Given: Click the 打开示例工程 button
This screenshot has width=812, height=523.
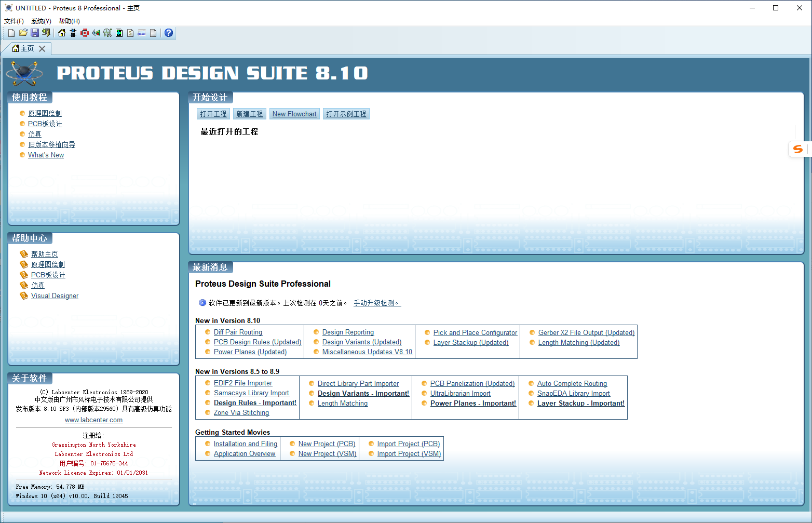Looking at the screenshot, I should 346,114.
